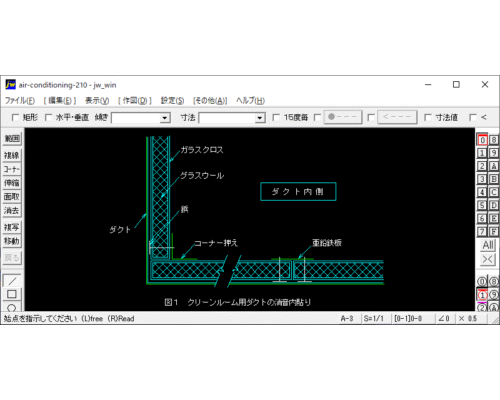Choose the コーナー corner tool

point(12,169)
